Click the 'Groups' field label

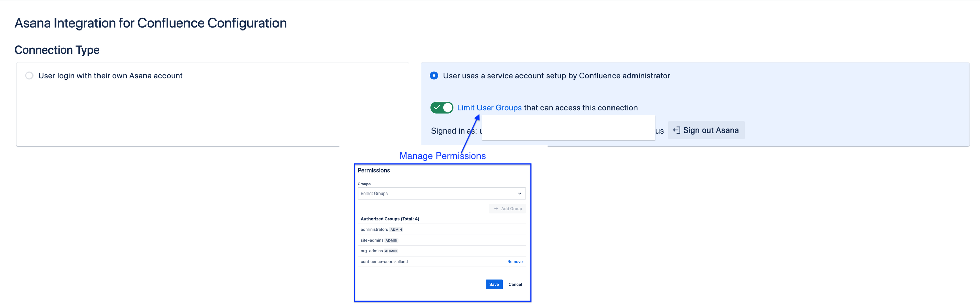pos(364,184)
